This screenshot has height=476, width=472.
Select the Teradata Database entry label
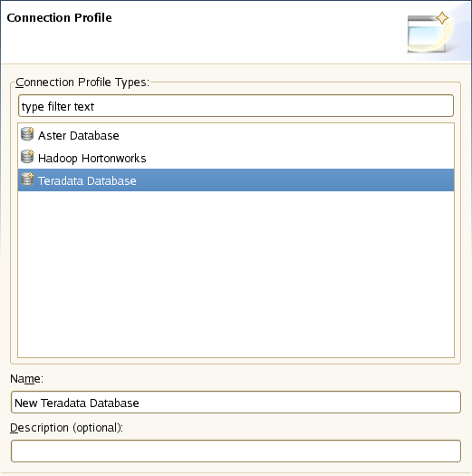(x=87, y=181)
